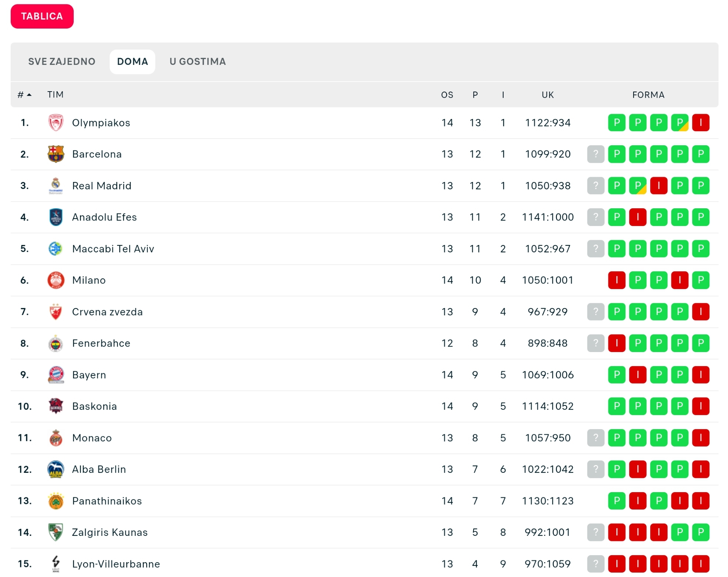728x577 pixels.
Task: Click the score 1114:1052
Action: click(x=548, y=407)
